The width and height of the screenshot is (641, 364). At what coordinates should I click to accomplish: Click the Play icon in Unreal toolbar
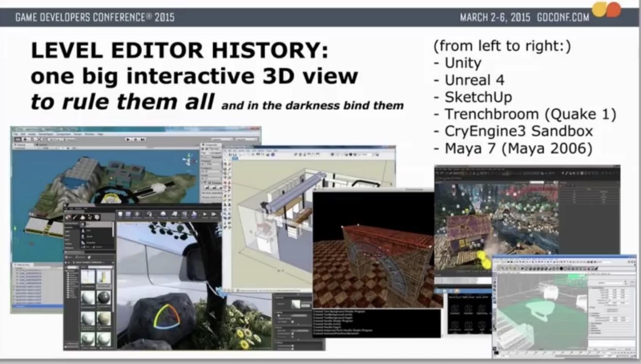point(204,215)
